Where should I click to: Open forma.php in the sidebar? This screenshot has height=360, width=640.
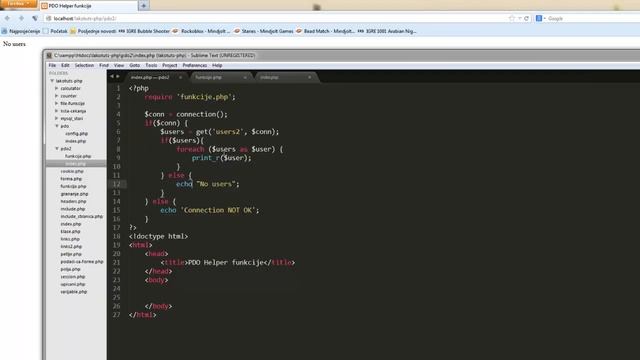click(71, 179)
